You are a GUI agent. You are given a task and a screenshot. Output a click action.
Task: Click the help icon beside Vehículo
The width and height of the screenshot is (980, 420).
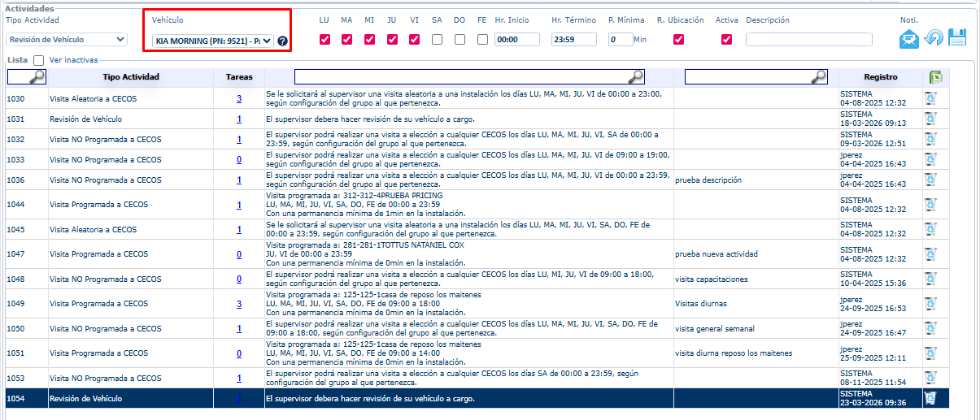pyautogui.click(x=282, y=41)
